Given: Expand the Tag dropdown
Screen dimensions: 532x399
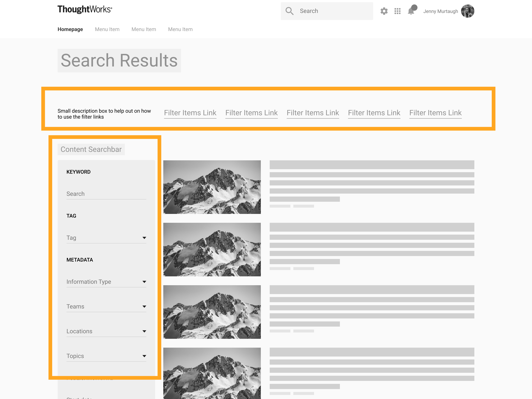Looking at the screenshot, I should [144, 238].
